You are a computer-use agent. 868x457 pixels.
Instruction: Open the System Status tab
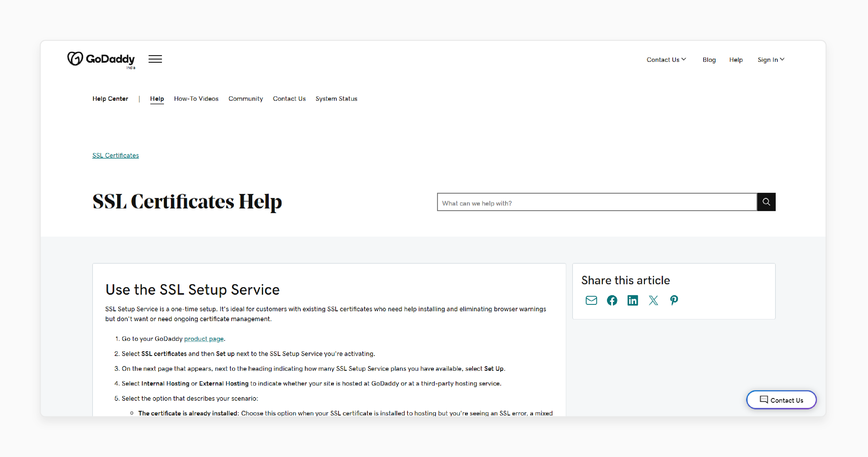(x=336, y=99)
